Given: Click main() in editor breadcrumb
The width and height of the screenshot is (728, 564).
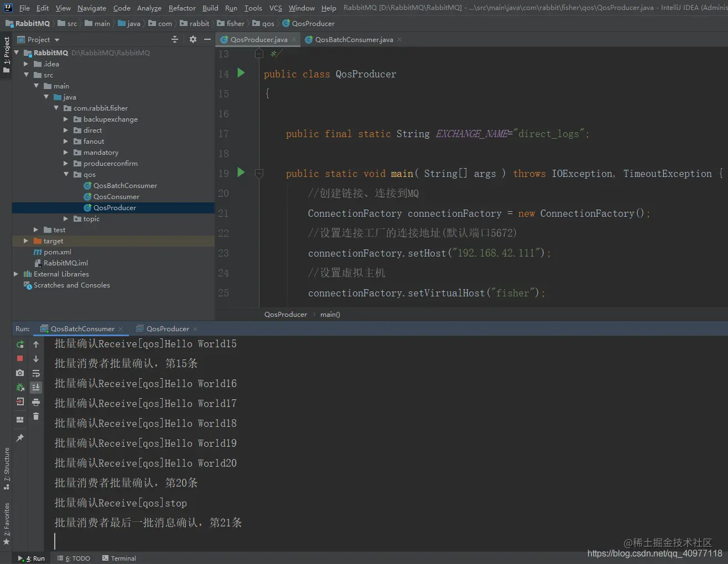Looking at the screenshot, I should tap(330, 314).
